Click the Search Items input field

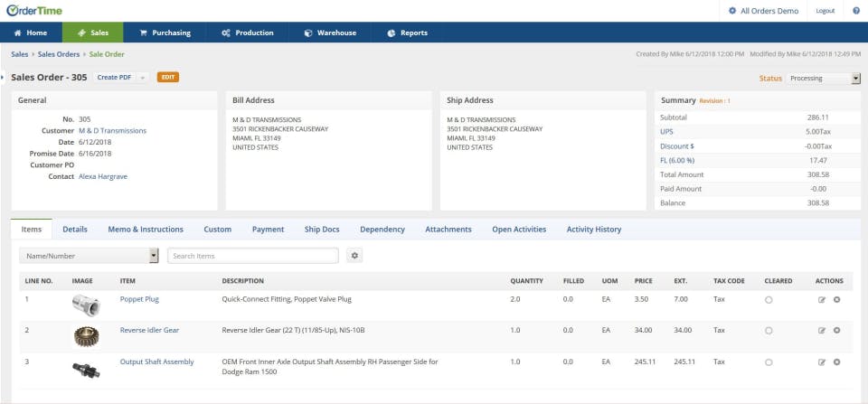[253, 256]
